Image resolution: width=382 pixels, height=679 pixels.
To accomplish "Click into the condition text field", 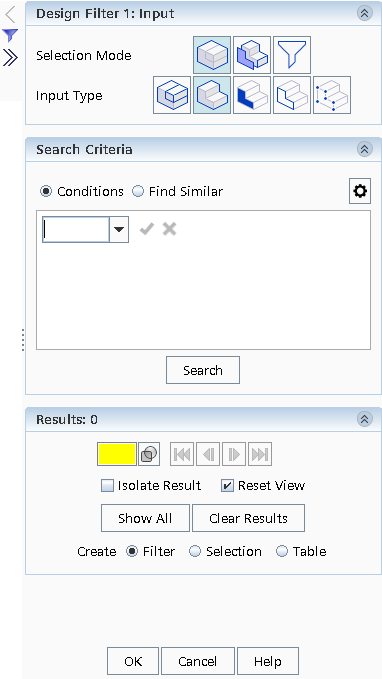I will point(76,230).
